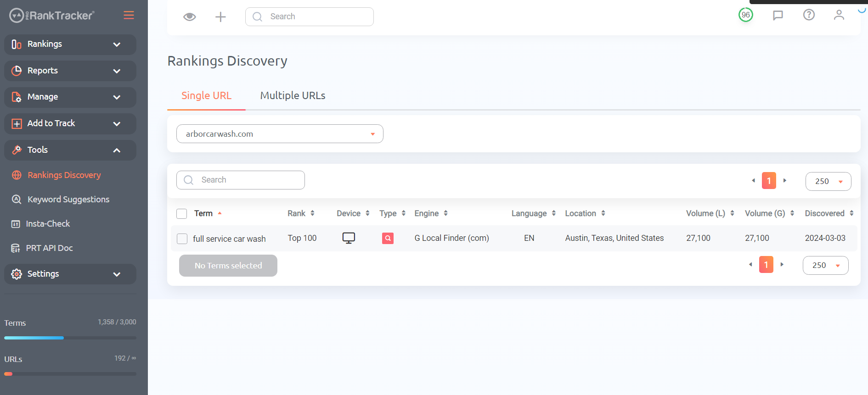Expand the Add to Track chevron
The height and width of the screenshot is (395, 868).
pos(117,124)
